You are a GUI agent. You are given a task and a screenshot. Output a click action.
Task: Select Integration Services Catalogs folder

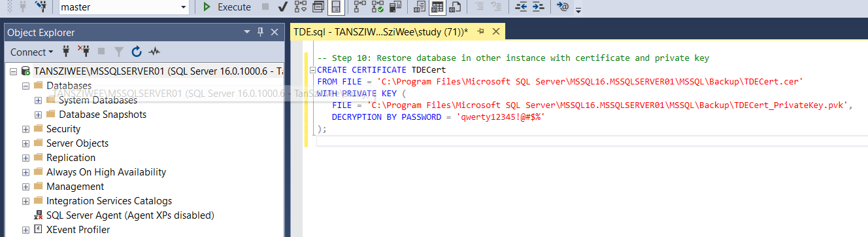click(x=109, y=201)
